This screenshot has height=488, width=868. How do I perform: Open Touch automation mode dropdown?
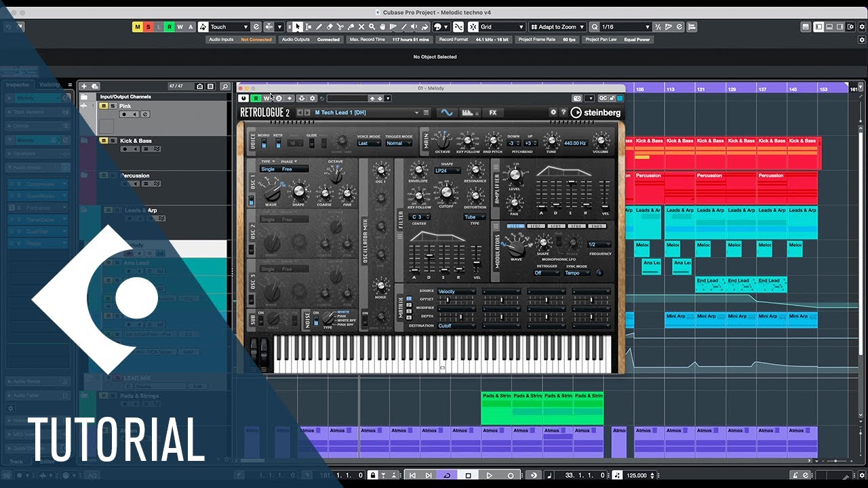pyautogui.click(x=231, y=27)
